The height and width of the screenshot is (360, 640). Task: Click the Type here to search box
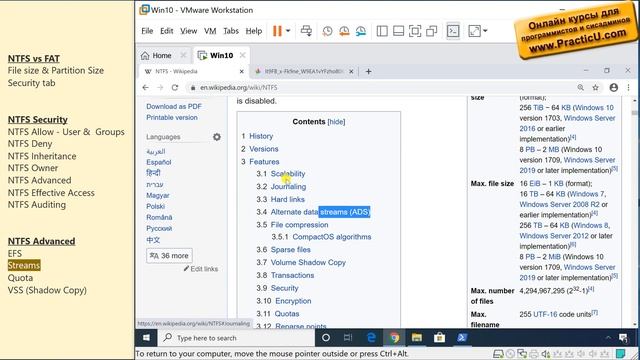[x=236, y=338]
